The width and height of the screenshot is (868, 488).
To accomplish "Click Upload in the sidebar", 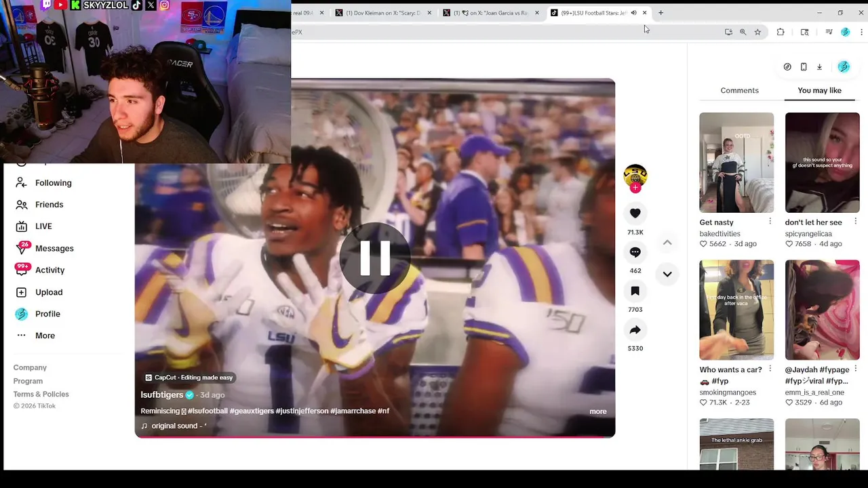I will (x=49, y=292).
